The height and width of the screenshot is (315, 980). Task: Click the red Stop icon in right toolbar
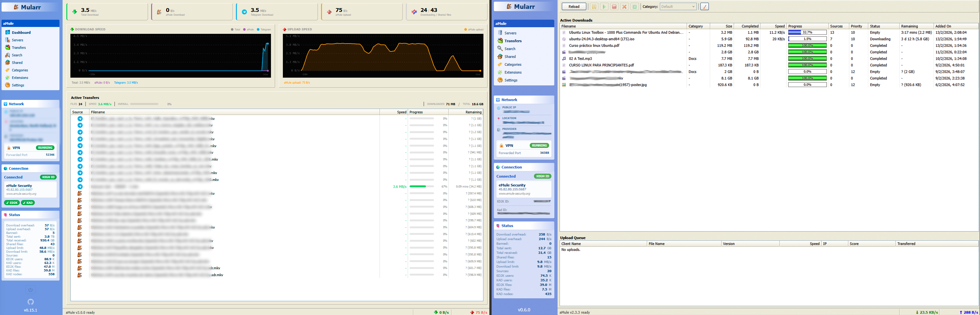click(614, 7)
